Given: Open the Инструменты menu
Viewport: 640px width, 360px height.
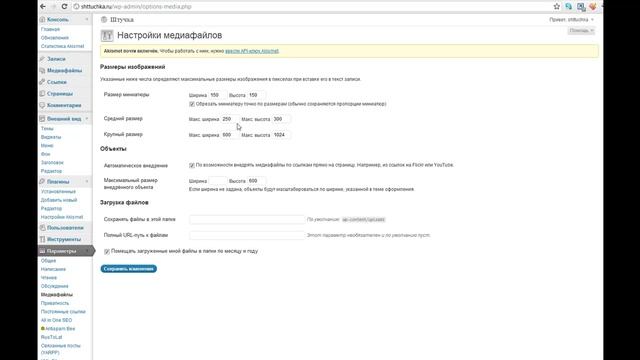Looking at the screenshot, I should [64, 239].
